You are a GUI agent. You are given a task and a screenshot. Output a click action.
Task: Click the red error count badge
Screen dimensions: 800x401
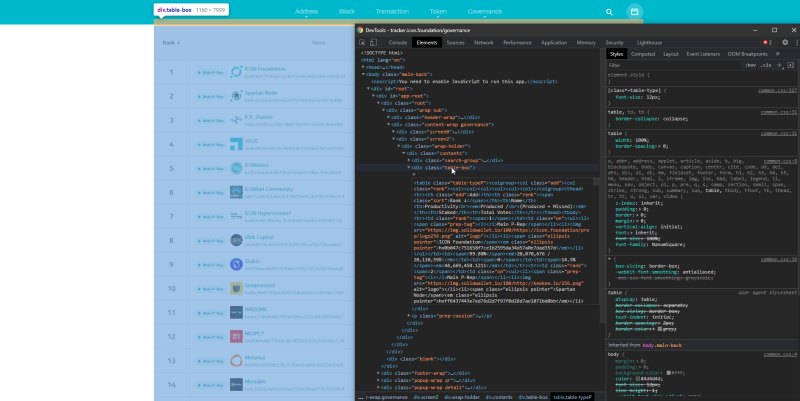point(767,42)
